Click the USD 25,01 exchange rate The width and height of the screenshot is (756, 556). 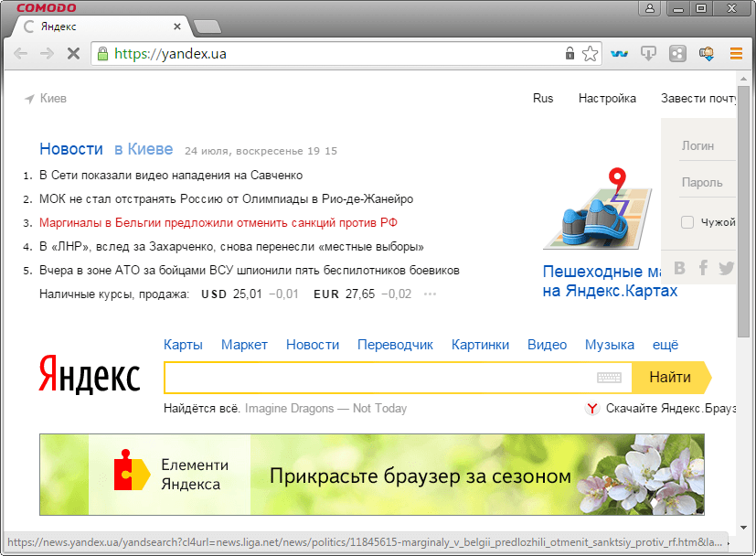(231, 294)
